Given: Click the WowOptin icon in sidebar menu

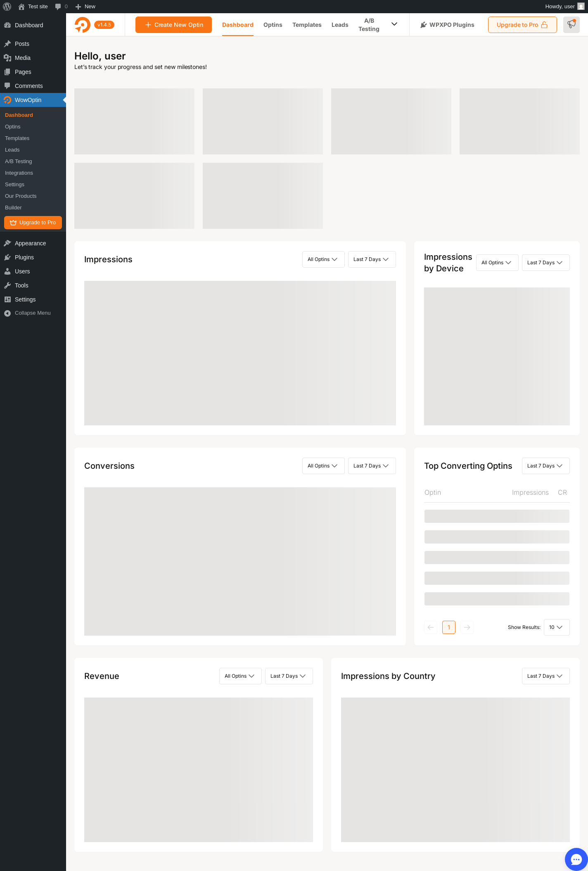Looking at the screenshot, I should point(7,100).
